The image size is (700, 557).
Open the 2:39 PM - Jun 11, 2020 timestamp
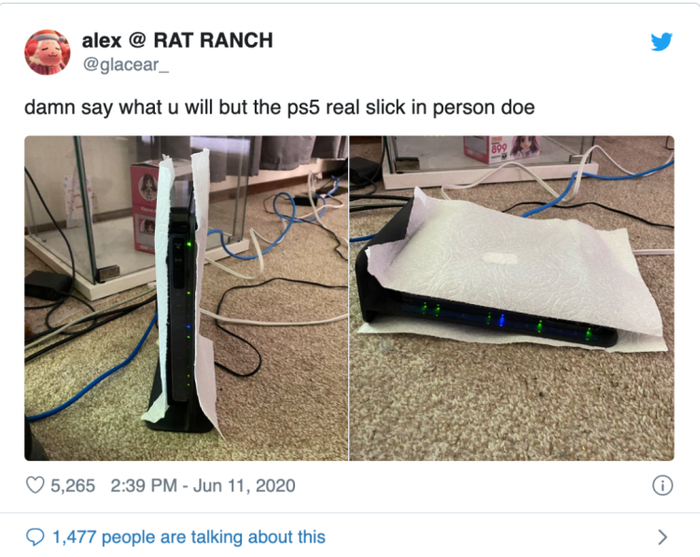(203, 486)
